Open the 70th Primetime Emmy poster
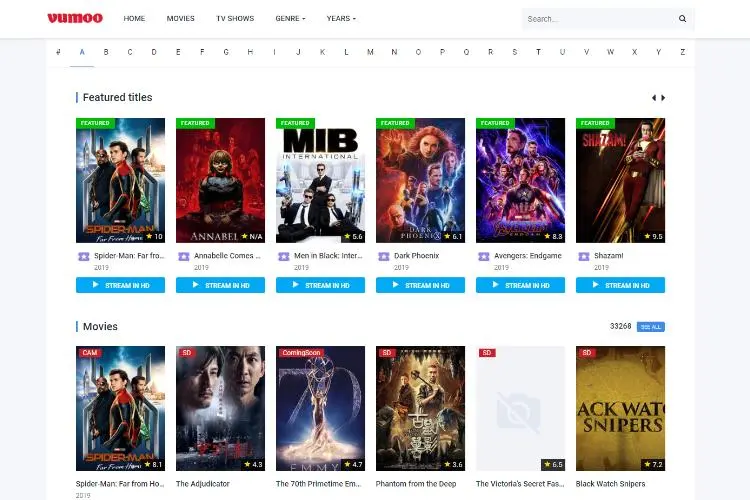 pos(320,409)
